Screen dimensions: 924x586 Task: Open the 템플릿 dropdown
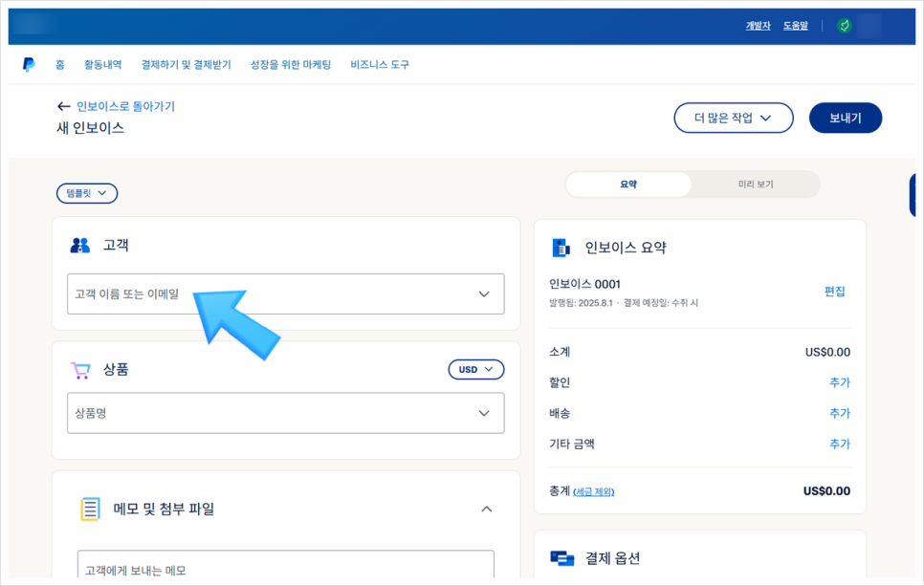click(x=87, y=193)
